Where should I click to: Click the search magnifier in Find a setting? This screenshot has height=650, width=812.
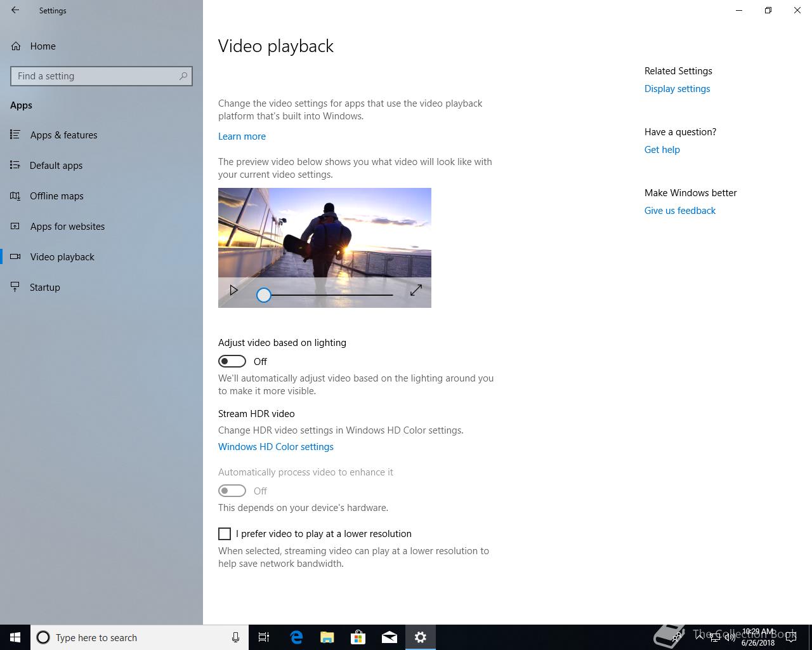[183, 76]
